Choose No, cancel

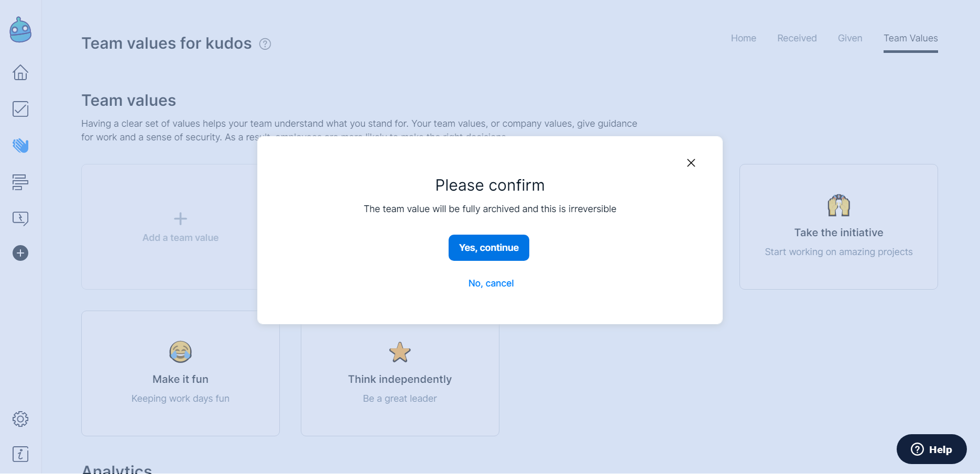491,283
